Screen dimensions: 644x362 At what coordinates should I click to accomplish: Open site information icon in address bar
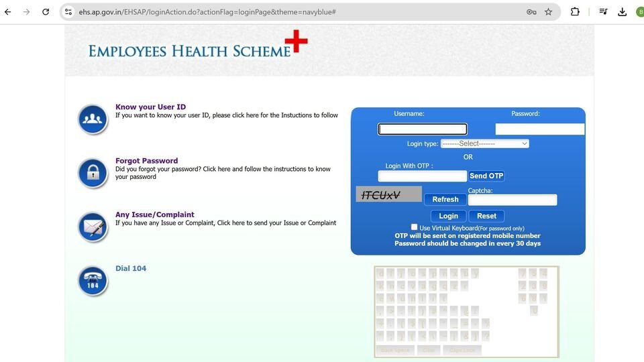(68, 12)
